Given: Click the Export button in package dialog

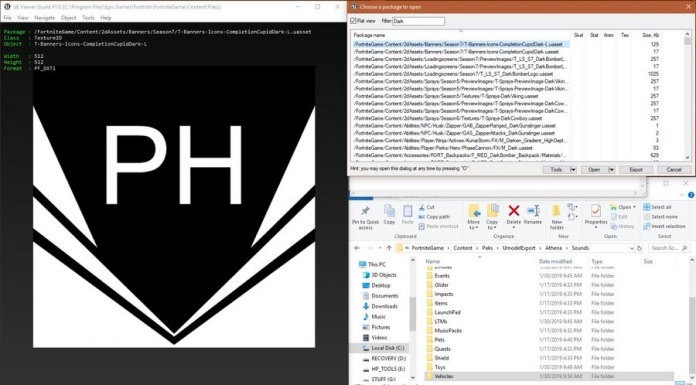Looking at the screenshot, I should (636, 170).
